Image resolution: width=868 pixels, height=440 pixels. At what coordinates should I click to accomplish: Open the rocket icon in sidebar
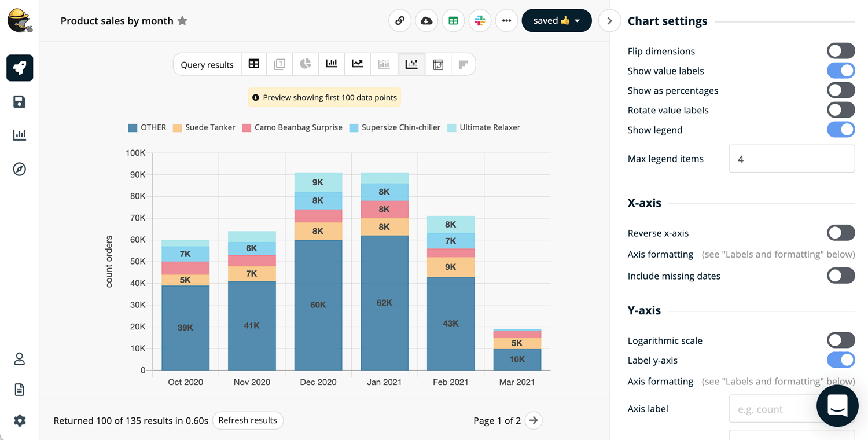[20, 68]
